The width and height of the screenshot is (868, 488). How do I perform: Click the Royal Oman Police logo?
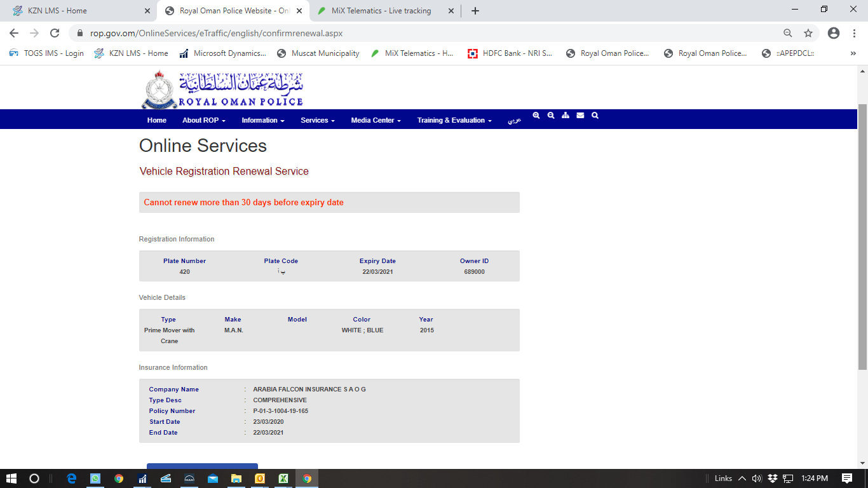[x=222, y=90]
